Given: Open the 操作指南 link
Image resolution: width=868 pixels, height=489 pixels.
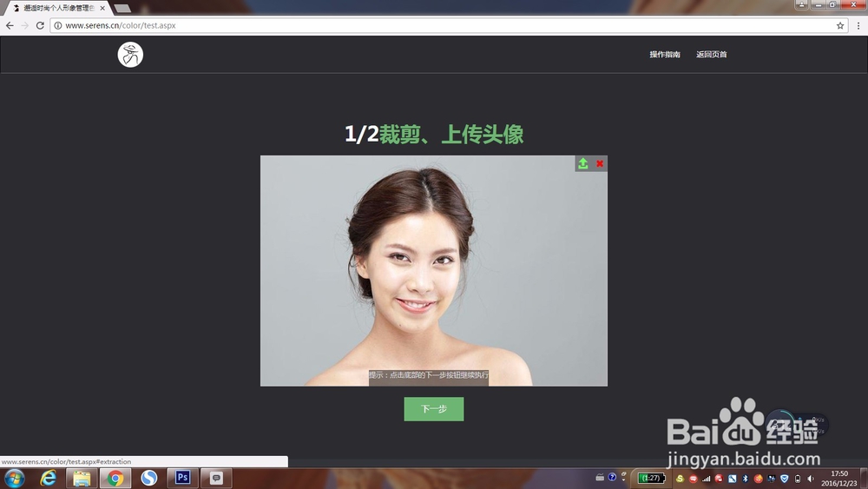Looking at the screenshot, I should tap(665, 54).
